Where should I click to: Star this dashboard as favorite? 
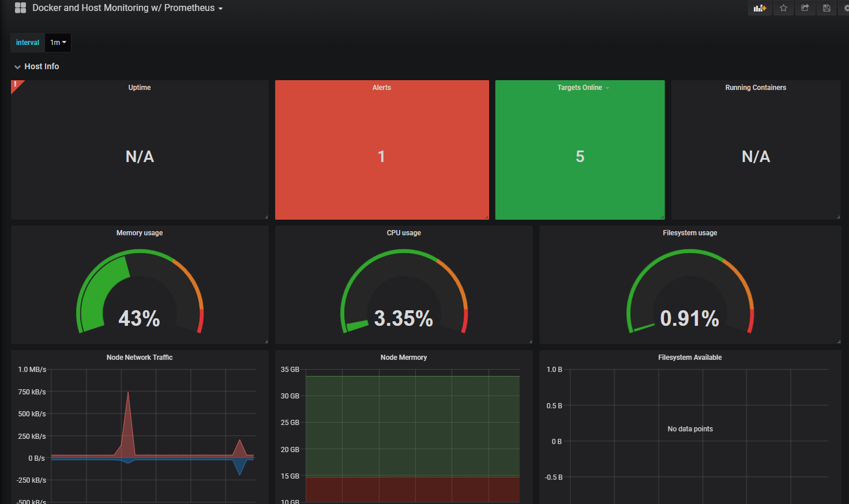click(783, 8)
